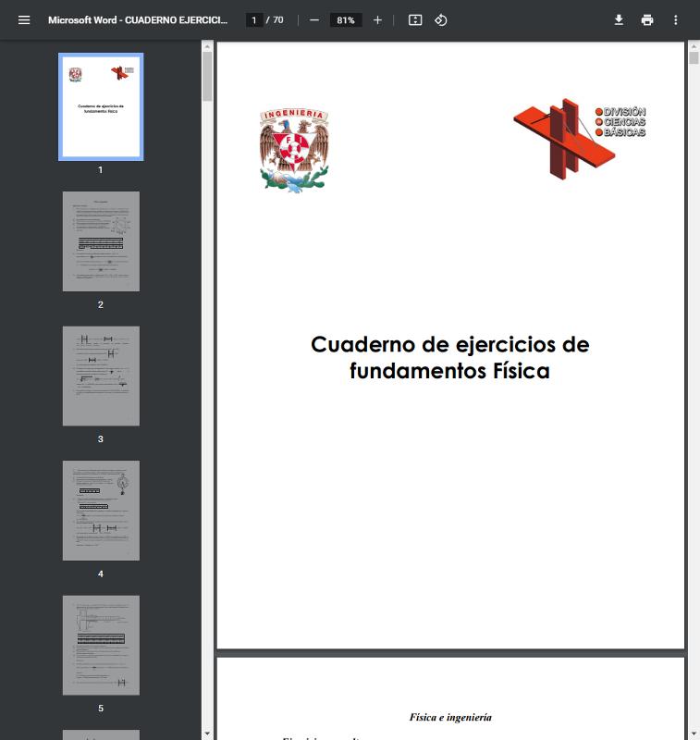The width and height of the screenshot is (700, 740).
Task: Click the document view scrollbar handle
Action: (694, 57)
